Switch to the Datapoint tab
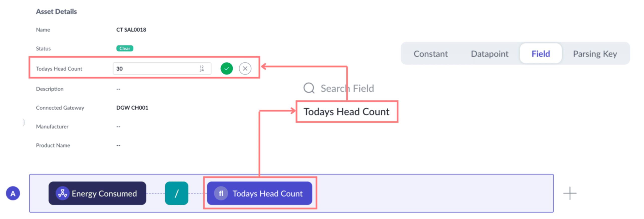This screenshot has width=644, height=219. pos(490,54)
